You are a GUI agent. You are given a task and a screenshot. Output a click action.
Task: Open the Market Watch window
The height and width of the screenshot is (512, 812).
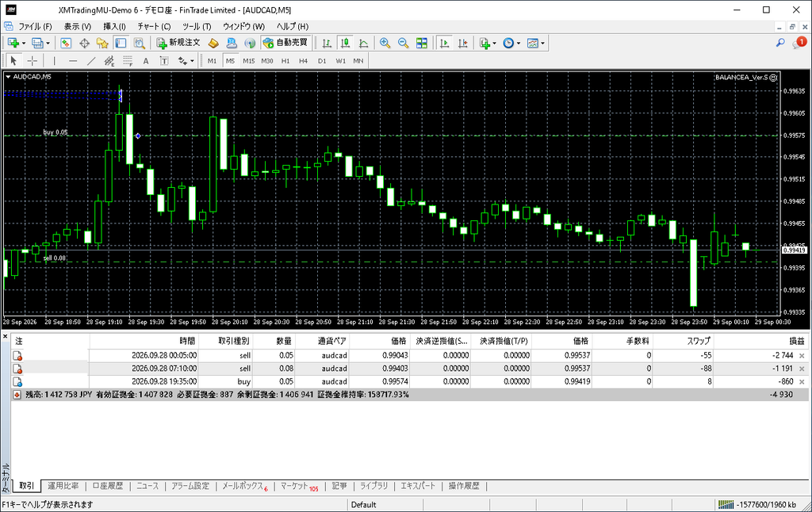pos(66,43)
